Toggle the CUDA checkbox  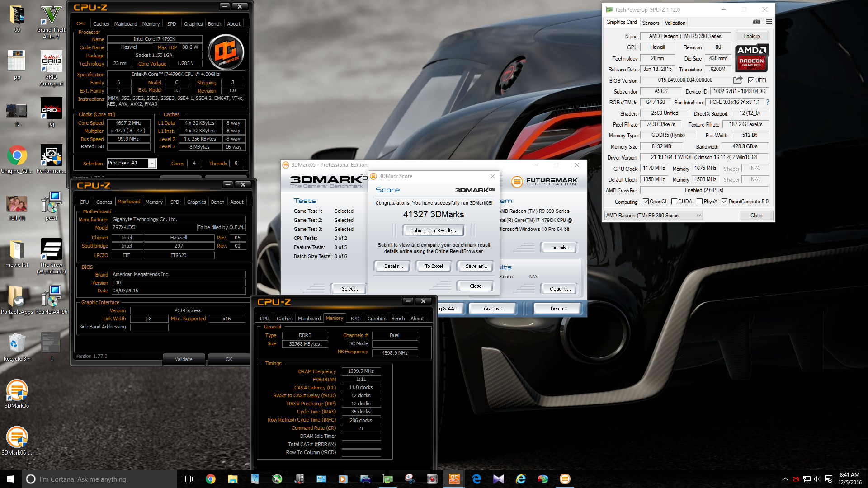coord(674,202)
